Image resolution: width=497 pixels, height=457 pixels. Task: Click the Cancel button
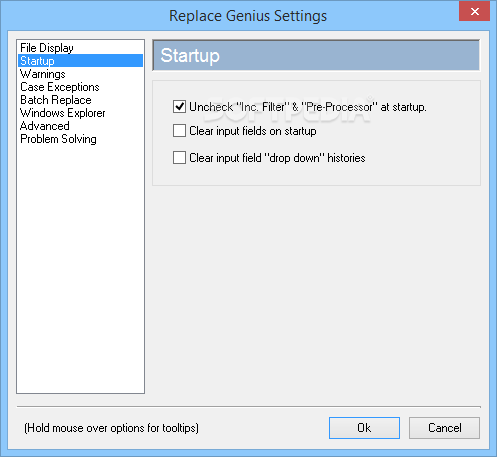coord(445,428)
